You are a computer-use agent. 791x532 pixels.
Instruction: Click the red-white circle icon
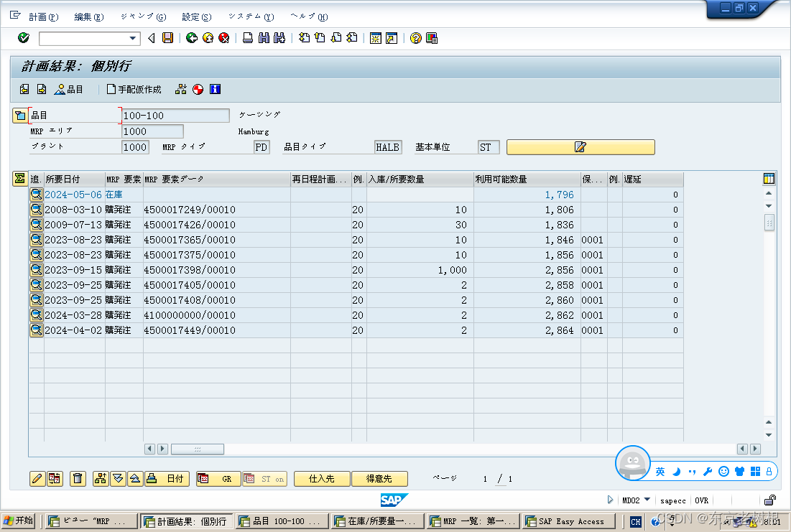198,89
